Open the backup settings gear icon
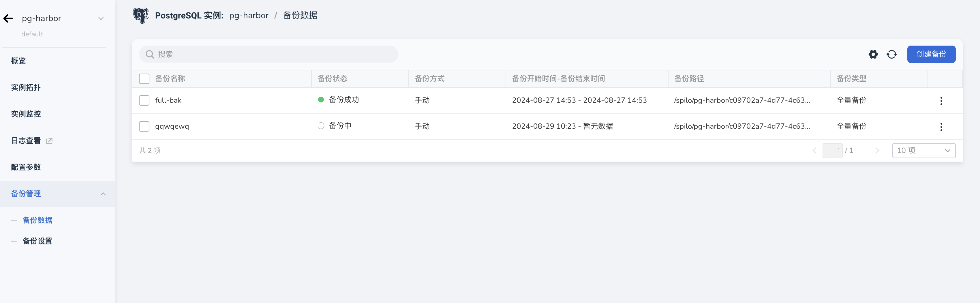The image size is (980, 303). click(x=874, y=55)
